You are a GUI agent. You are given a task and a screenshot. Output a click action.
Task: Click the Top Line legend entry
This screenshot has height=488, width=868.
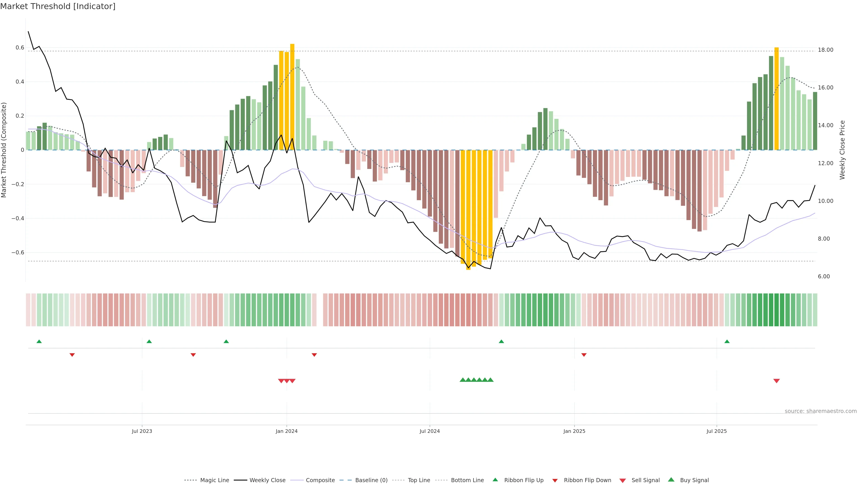(x=419, y=480)
